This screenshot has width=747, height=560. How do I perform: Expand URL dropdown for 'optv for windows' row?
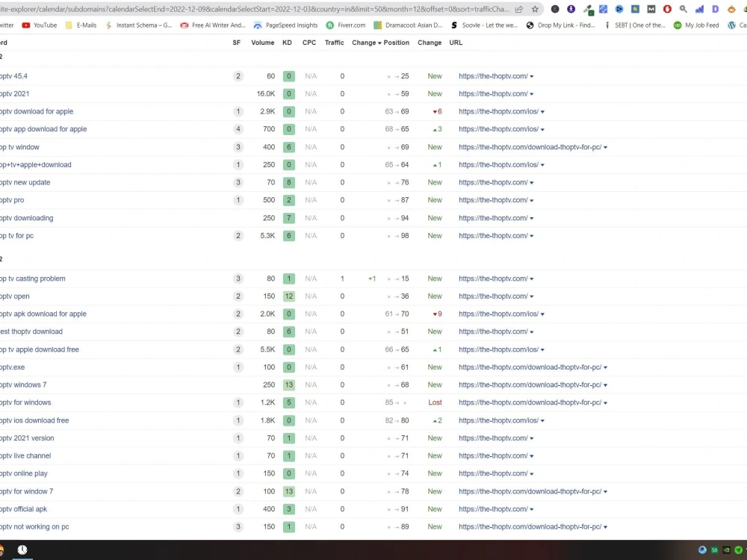tap(606, 403)
